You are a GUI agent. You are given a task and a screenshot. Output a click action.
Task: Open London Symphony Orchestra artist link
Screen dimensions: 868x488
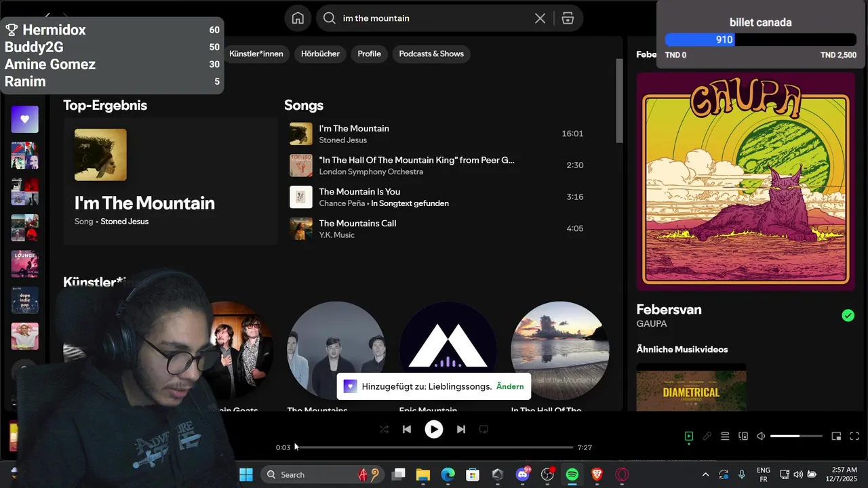pyautogui.click(x=371, y=171)
